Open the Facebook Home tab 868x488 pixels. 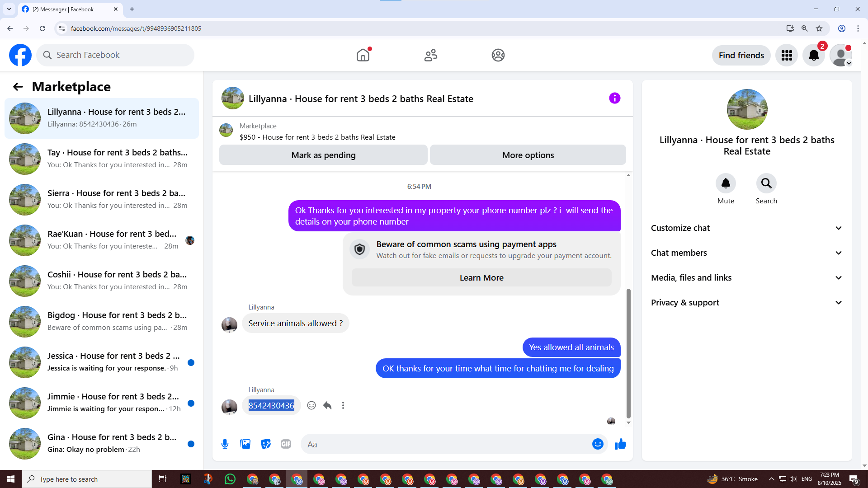tap(363, 55)
